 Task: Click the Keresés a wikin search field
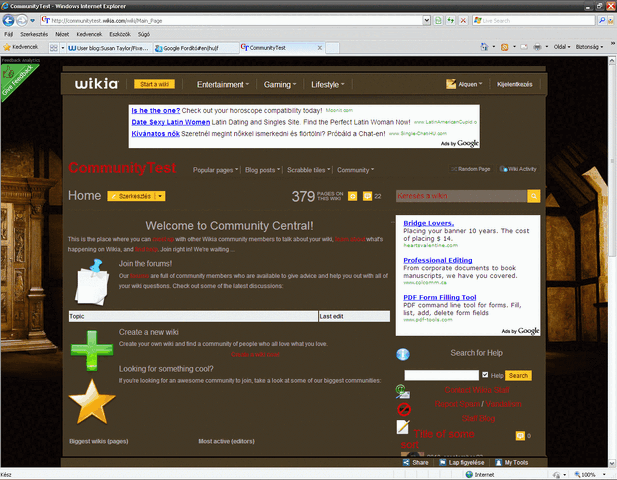click(x=461, y=196)
